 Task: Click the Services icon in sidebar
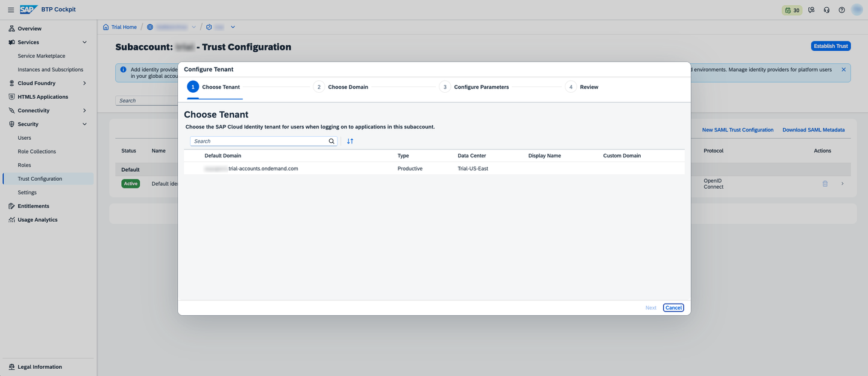pos(12,42)
